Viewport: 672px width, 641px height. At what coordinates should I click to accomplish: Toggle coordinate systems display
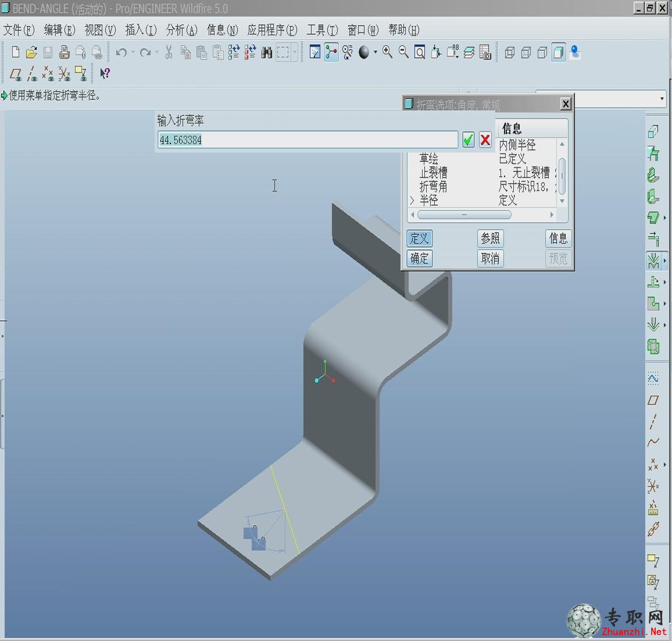pos(65,74)
